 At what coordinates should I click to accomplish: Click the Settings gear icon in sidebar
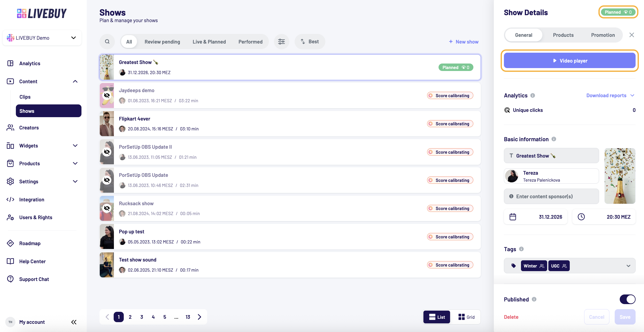(10, 181)
